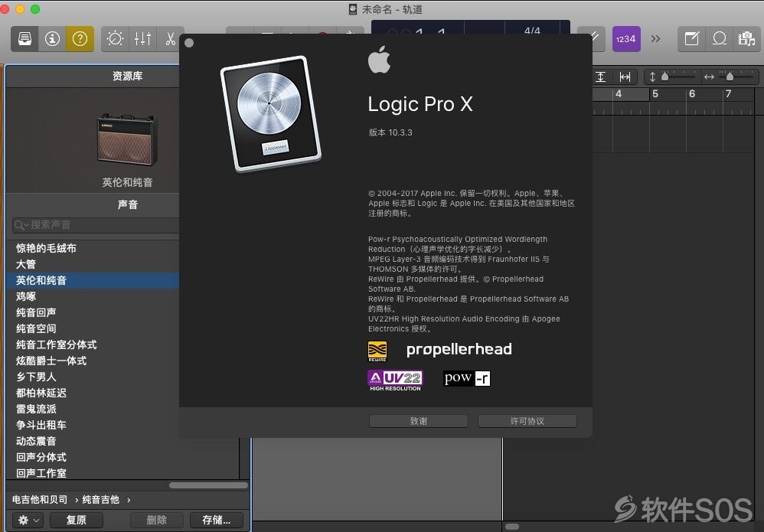Click the 删除 delete button

[x=157, y=520]
